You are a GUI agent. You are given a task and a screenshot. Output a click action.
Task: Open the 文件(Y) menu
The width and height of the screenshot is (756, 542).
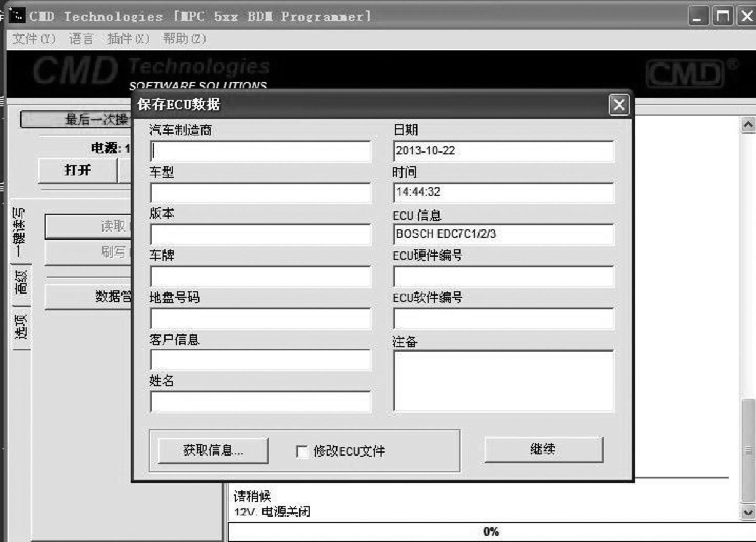click(x=34, y=39)
